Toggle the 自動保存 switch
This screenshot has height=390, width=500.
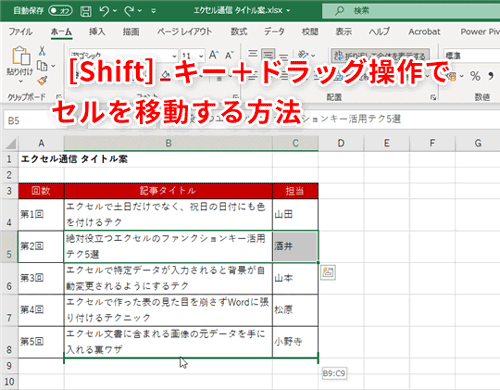[60, 11]
